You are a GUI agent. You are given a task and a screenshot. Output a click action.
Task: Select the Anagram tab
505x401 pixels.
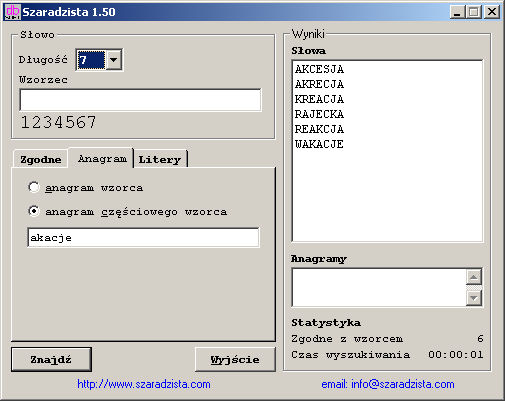coord(102,158)
